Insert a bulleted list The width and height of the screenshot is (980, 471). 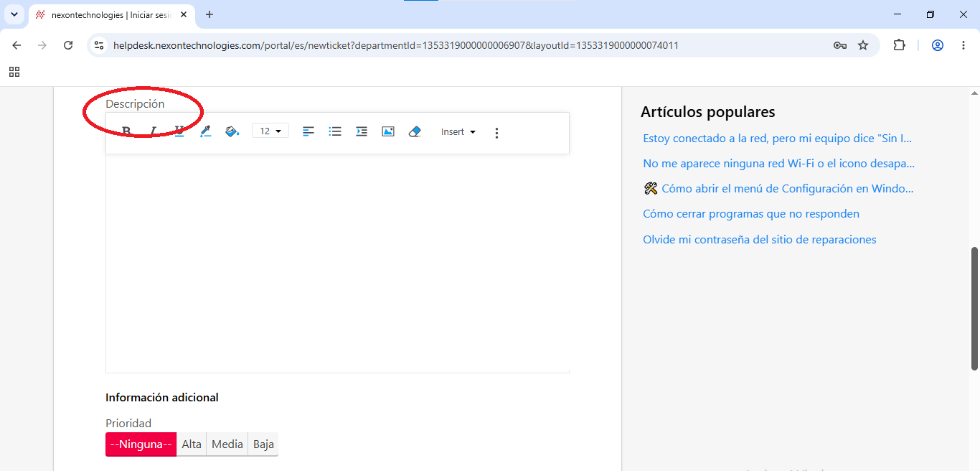pyautogui.click(x=335, y=131)
